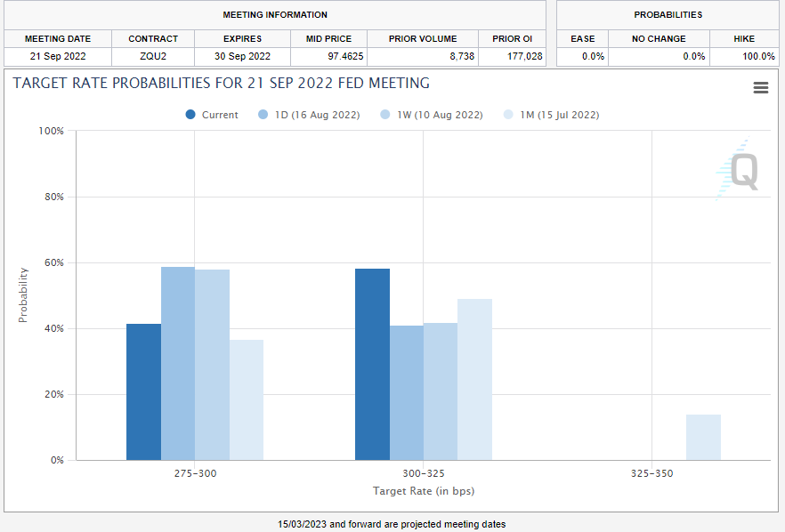The width and height of the screenshot is (785, 532).
Task: Select the 1W bar for 300-325
Action: [x=441, y=391]
